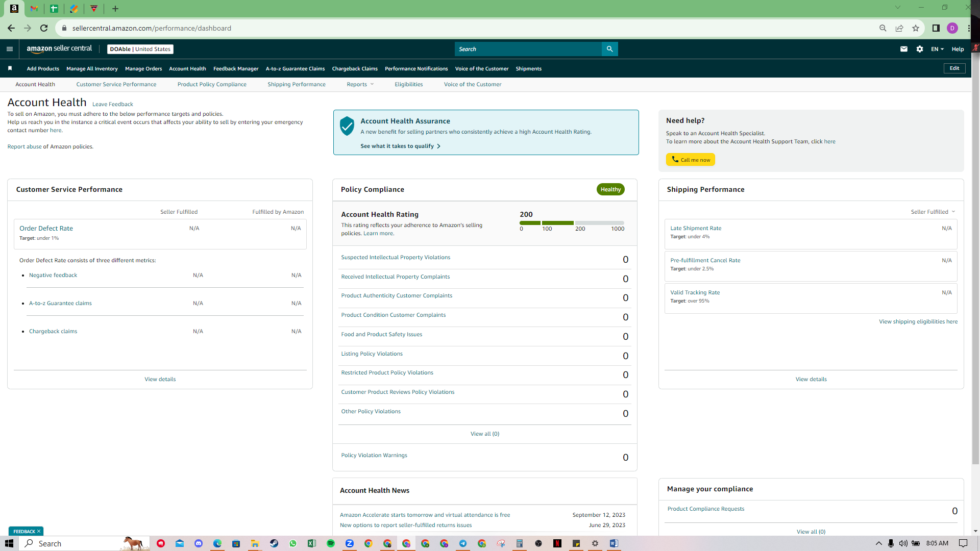Click the Edit navigation button
Image resolution: width=980 pixels, height=551 pixels.
pos(954,68)
